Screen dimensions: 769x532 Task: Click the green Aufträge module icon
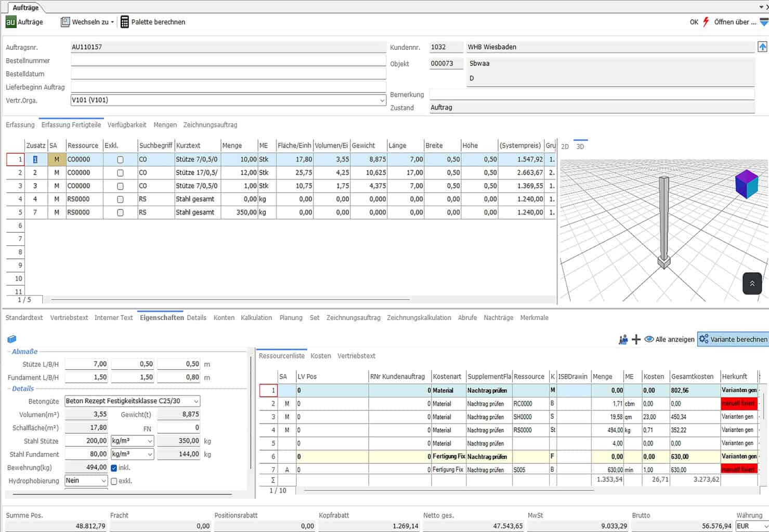[10, 22]
